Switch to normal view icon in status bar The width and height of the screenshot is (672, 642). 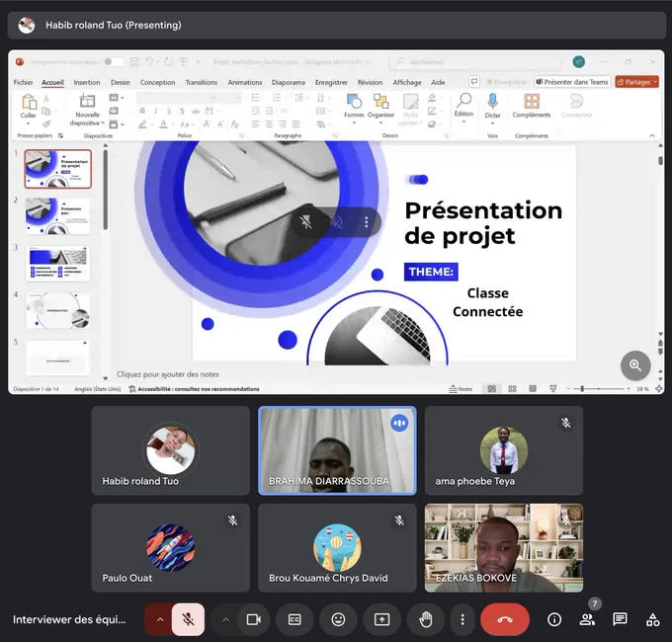(491, 388)
